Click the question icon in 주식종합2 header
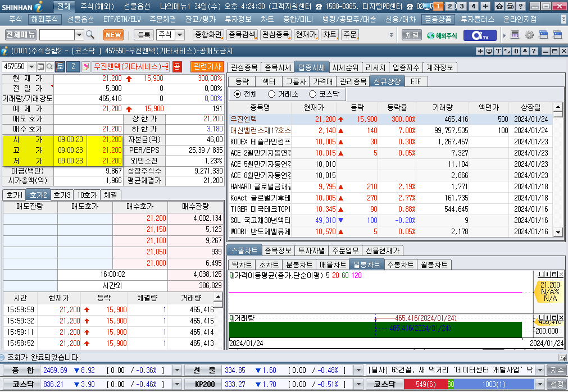 click(534, 51)
